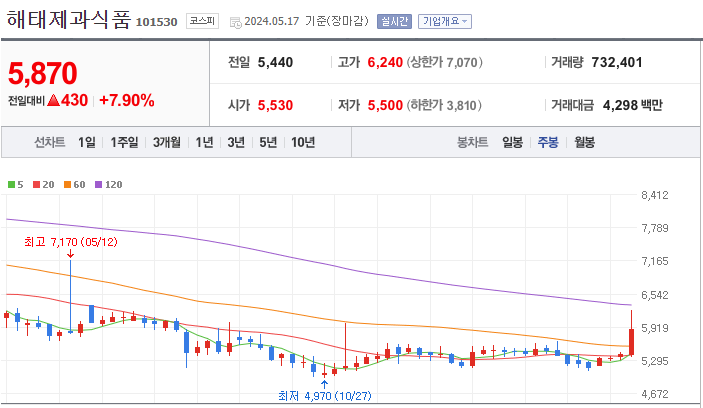Click the 전일 value 5,440
Image resolution: width=703 pixels, height=408 pixels.
275,62
